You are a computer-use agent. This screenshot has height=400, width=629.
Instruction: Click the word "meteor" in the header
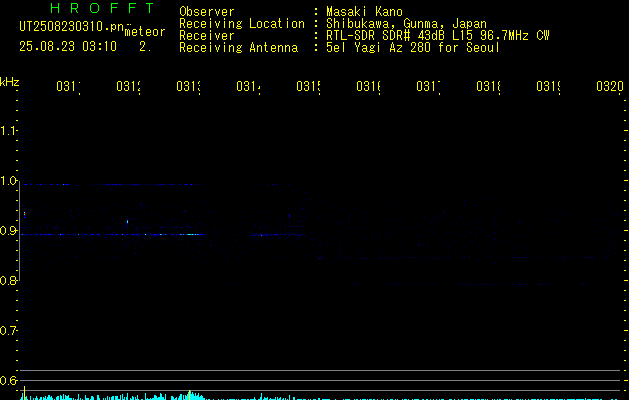tap(145, 32)
